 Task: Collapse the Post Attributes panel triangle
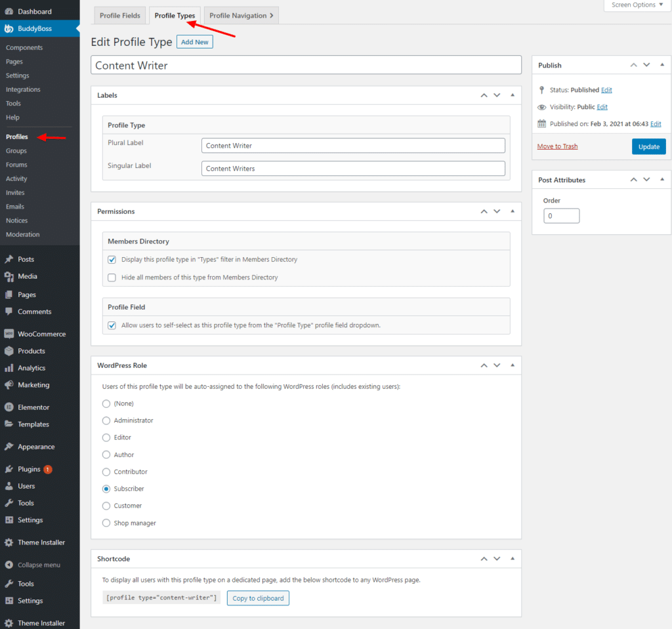tap(662, 180)
